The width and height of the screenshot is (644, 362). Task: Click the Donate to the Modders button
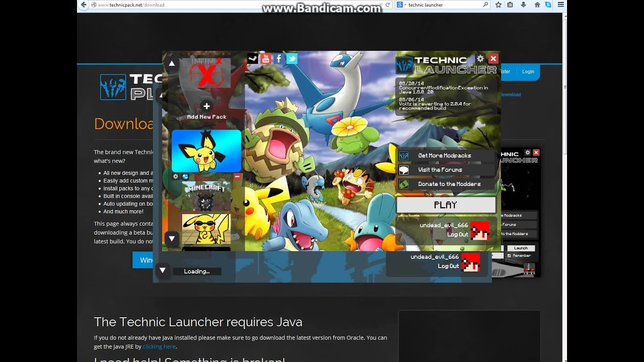coord(446,184)
